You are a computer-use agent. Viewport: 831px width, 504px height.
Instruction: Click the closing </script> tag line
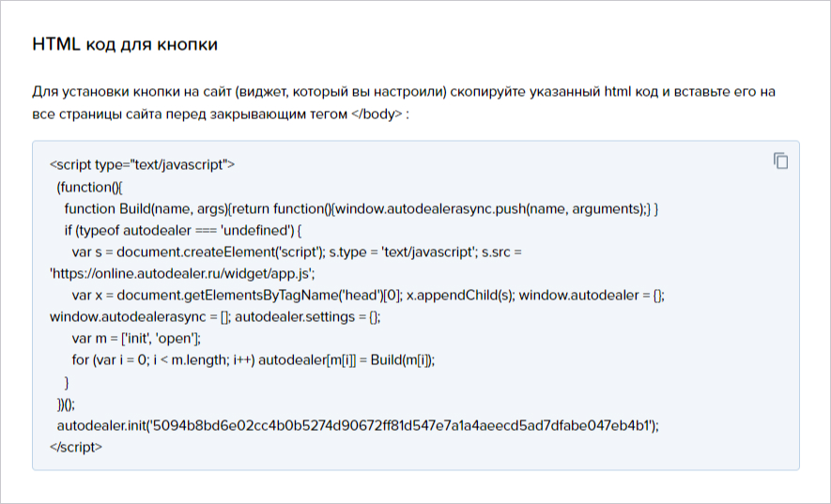tap(76, 448)
